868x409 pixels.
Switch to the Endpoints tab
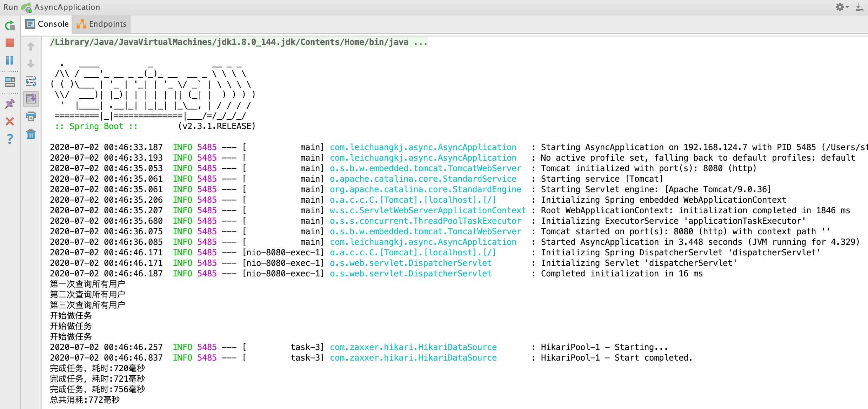(x=101, y=24)
